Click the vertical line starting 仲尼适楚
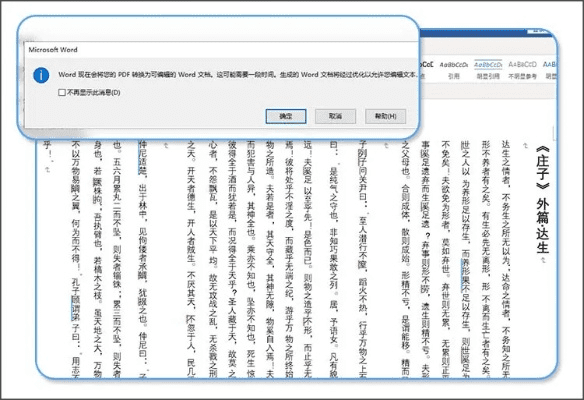Viewport: 584px width, 400px height. pyautogui.click(x=143, y=259)
